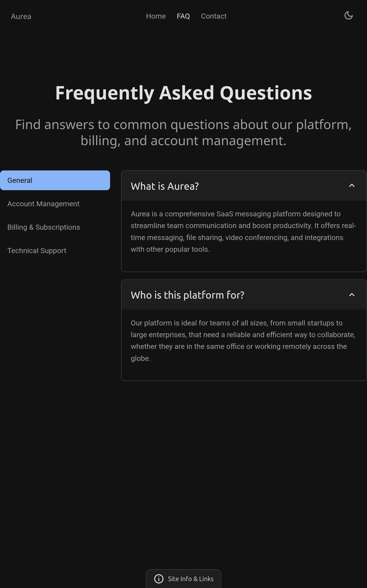Viewport: 367px width, 588px height.
Task: Collapse 'Who is this platform for?' chevron
Action: [352, 295]
